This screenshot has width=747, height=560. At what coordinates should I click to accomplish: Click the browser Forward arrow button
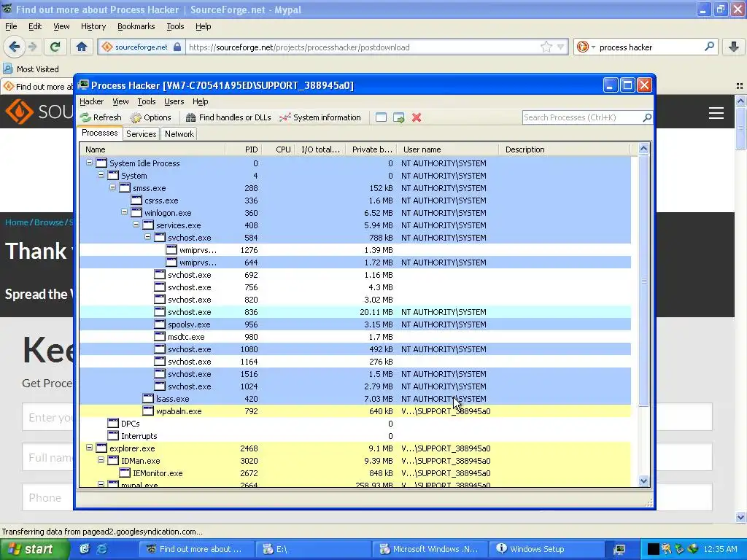click(x=32, y=47)
